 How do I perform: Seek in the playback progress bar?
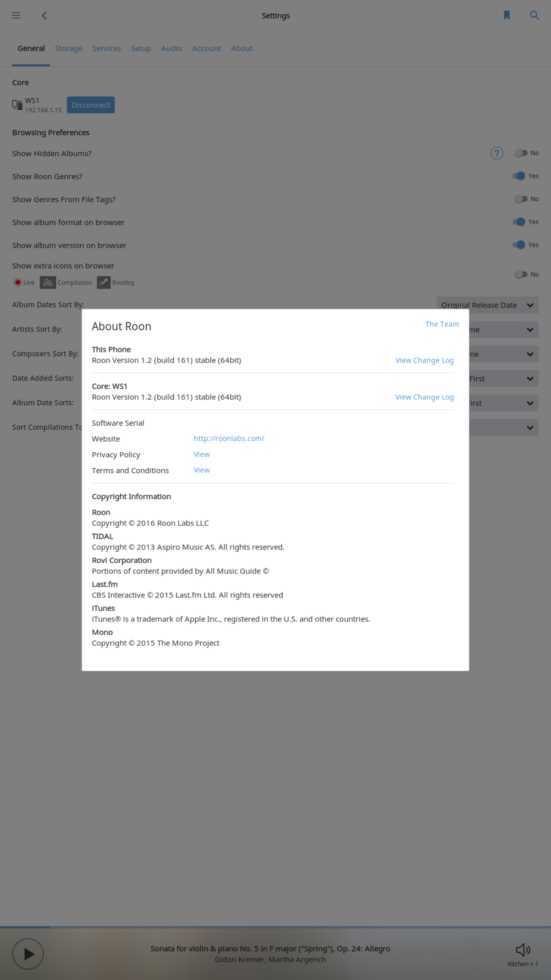[275, 927]
